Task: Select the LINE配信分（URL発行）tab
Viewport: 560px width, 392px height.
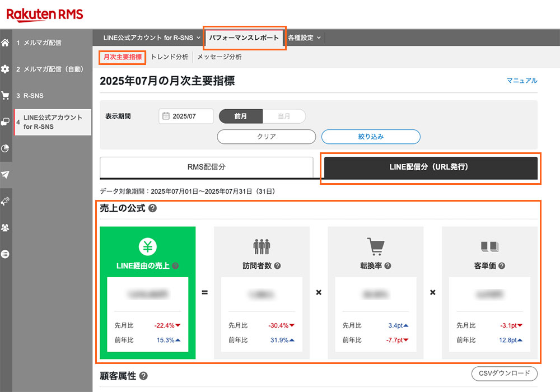Action: [x=431, y=167]
